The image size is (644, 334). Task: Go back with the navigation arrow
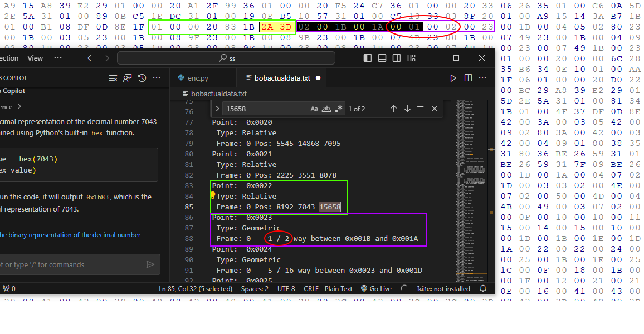(x=91, y=58)
